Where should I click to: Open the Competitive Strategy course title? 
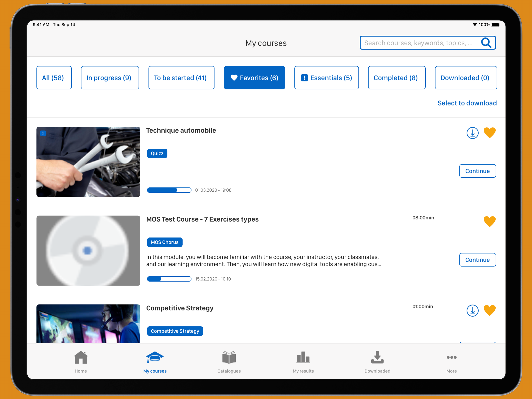180,308
